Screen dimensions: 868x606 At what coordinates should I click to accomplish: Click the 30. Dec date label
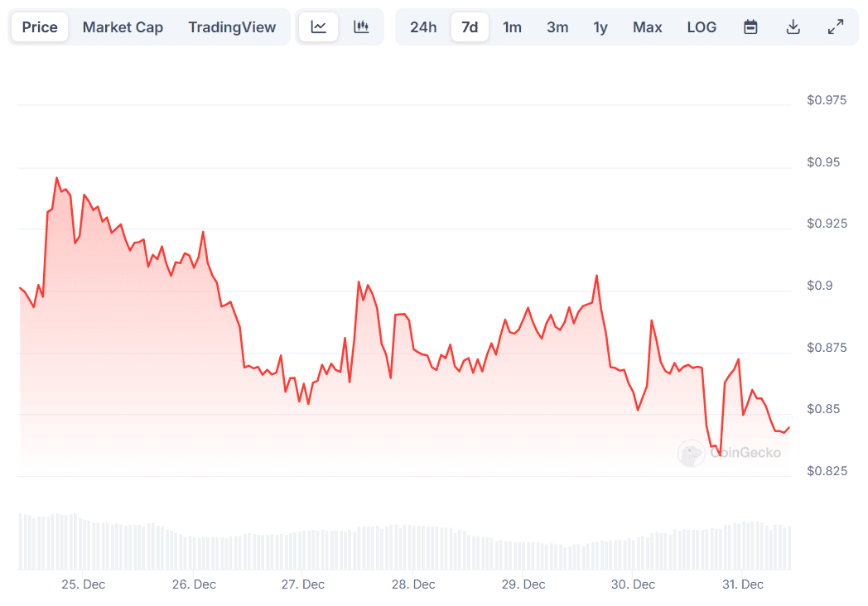tap(633, 584)
